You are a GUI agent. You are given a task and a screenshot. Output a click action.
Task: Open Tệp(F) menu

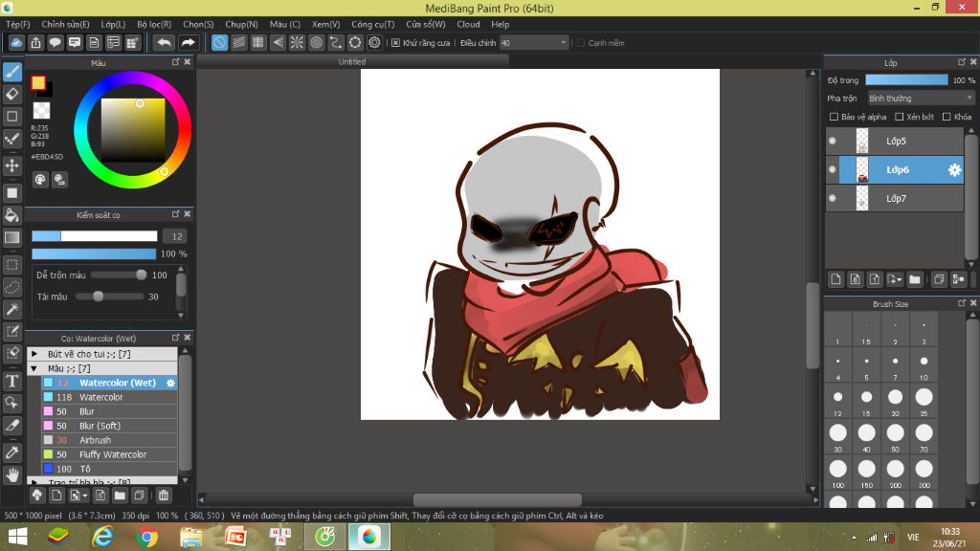point(17,24)
